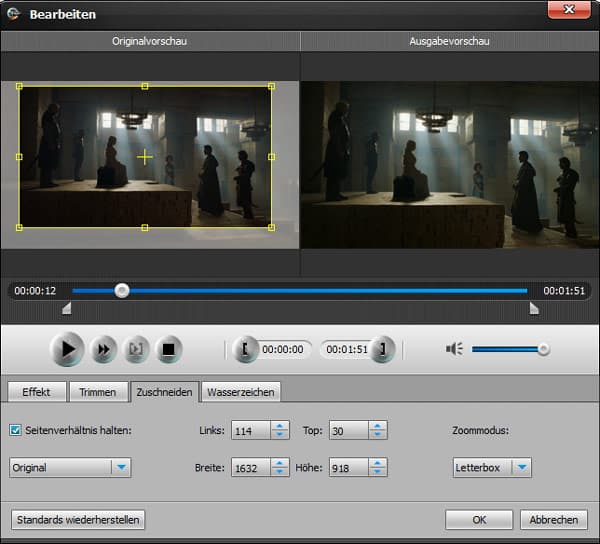Click the app logo in title bar

(13, 14)
